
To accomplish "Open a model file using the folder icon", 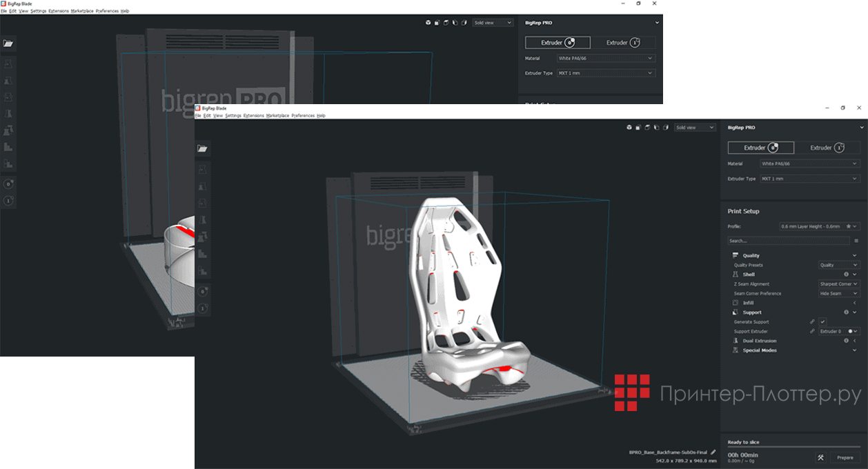I will [204, 148].
